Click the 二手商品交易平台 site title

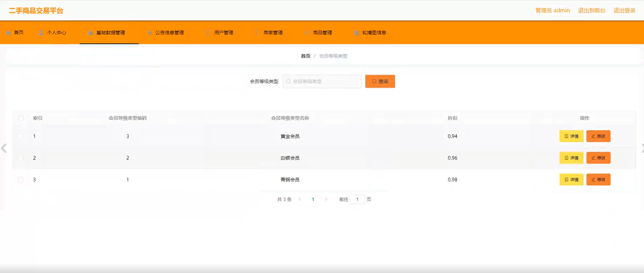(36, 11)
